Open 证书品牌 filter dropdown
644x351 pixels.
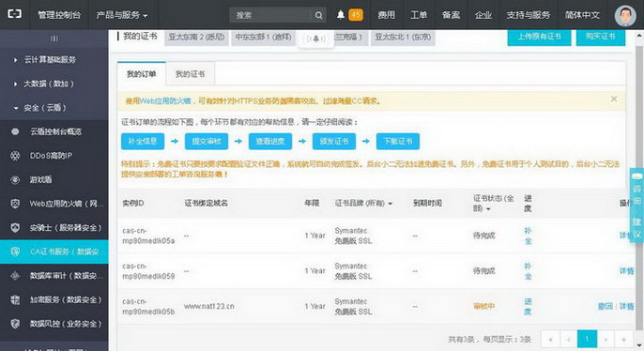(363, 204)
